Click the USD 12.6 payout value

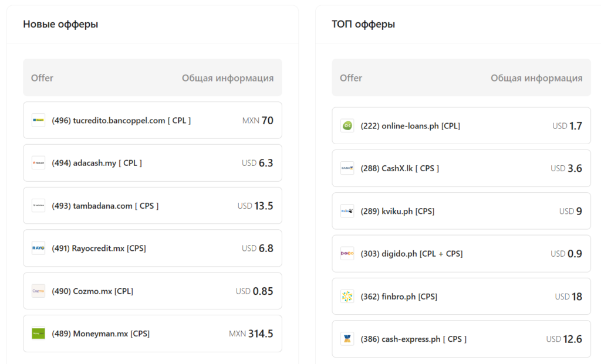click(564, 339)
